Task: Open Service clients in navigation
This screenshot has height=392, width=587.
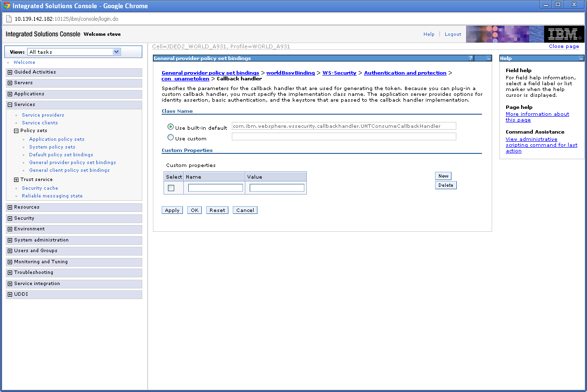Action: coord(40,123)
